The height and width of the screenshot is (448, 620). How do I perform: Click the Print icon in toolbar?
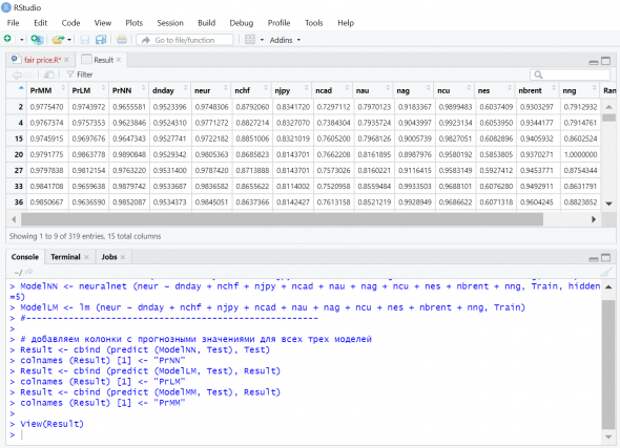coord(122,40)
